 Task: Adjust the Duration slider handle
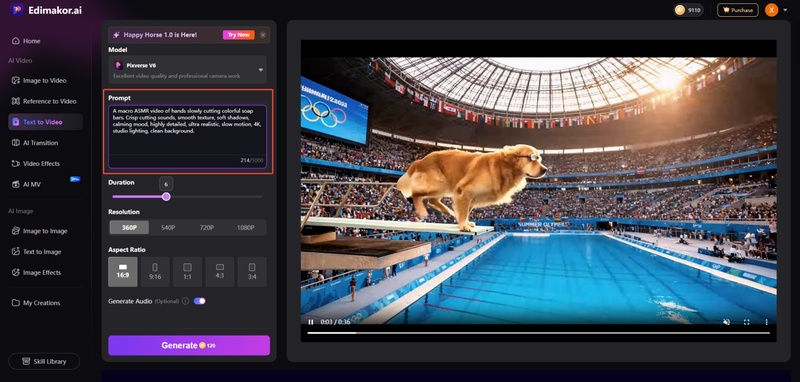click(x=166, y=196)
